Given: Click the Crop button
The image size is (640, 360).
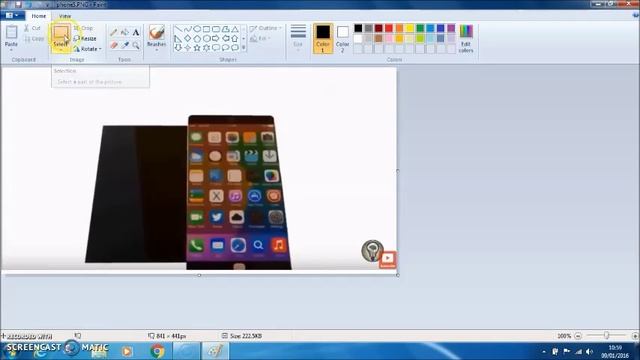Looking at the screenshot, I should click(83, 28).
